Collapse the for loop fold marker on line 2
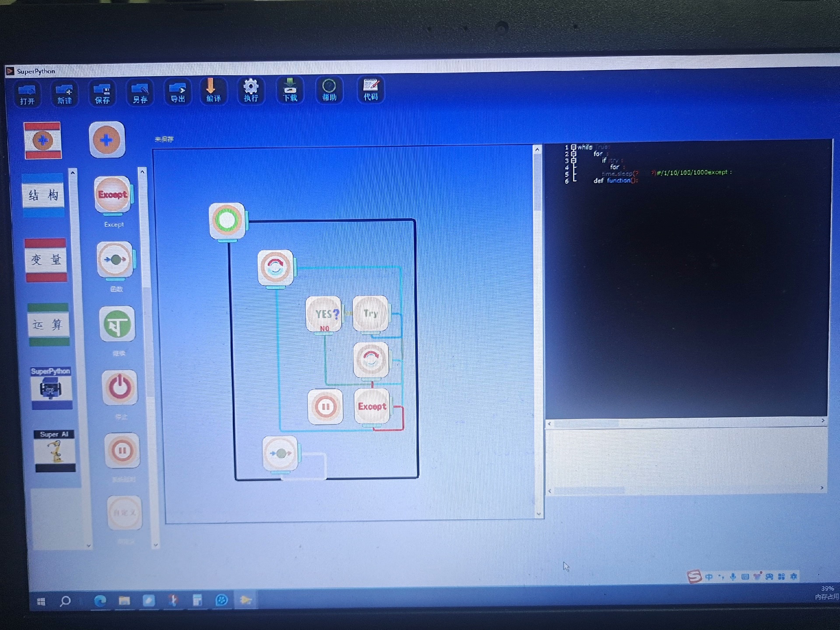The height and width of the screenshot is (630, 840). (x=574, y=154)
